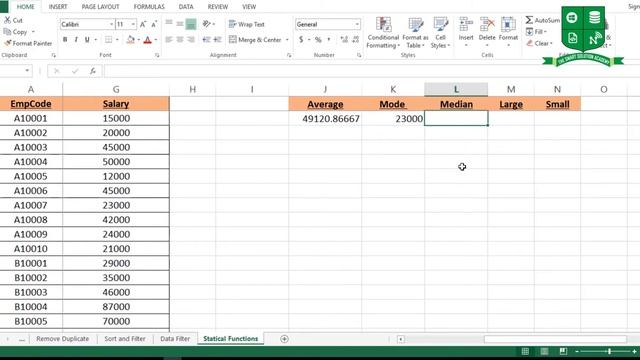Click in the formula bar
Viewport: 640px width, 360px height.
(x=371, y=71)
